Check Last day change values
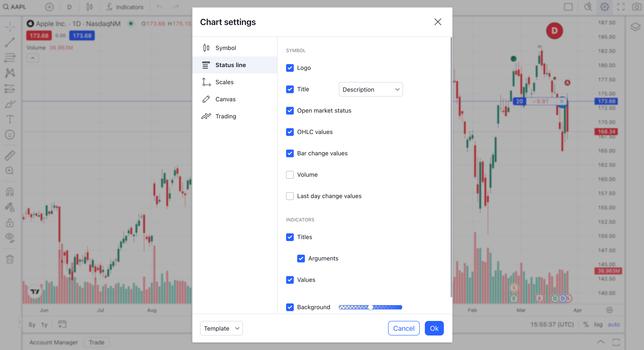Screen dimensions: 644x350 [290, 196]
